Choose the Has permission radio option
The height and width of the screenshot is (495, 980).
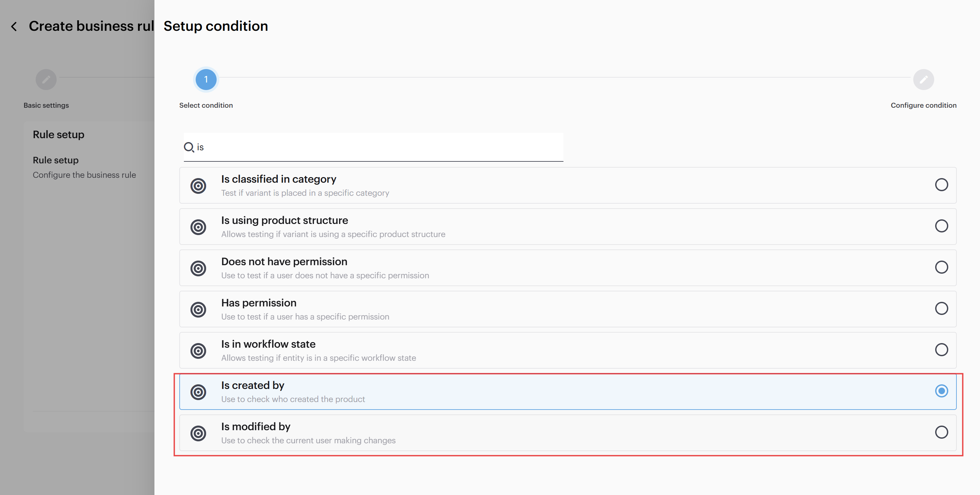pyautogui.click(x=941, y=308)
